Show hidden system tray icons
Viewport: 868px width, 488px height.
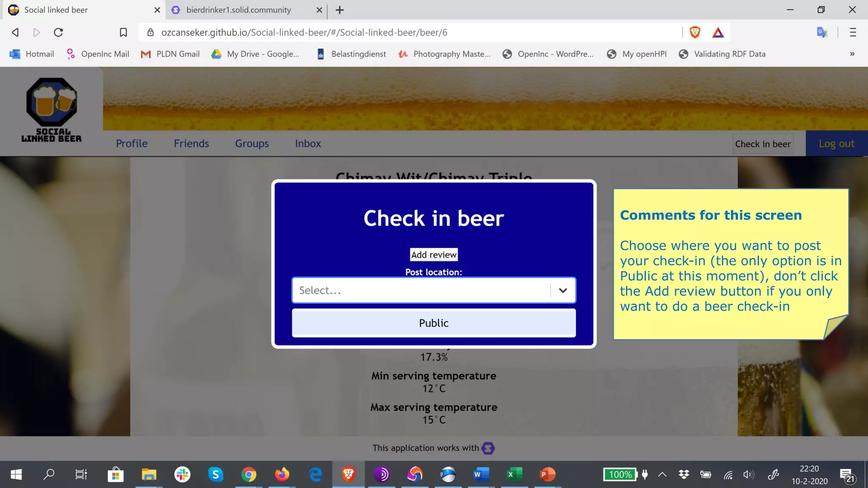(x=662, y=475)
